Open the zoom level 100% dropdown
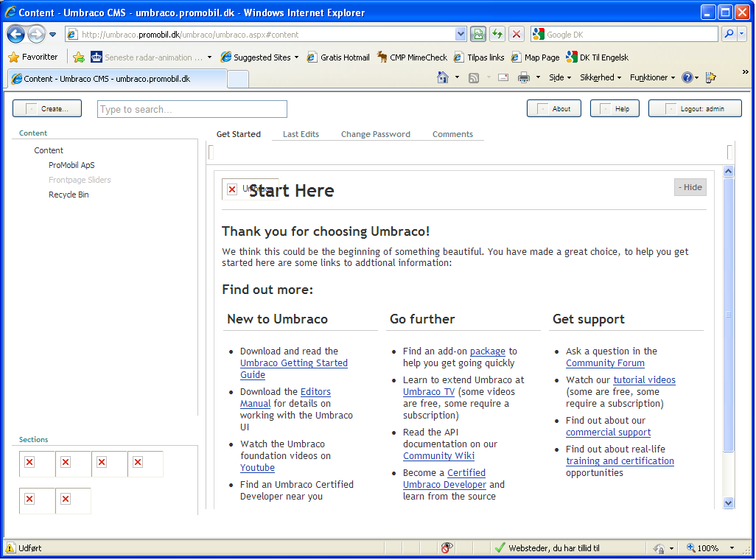756x560 pixels. (x=711, y=548)
